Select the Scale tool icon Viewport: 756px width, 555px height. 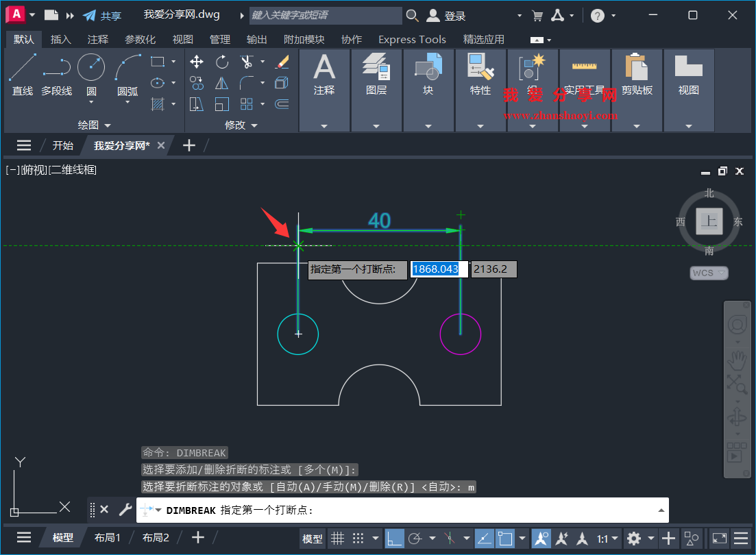click(222, 104)
